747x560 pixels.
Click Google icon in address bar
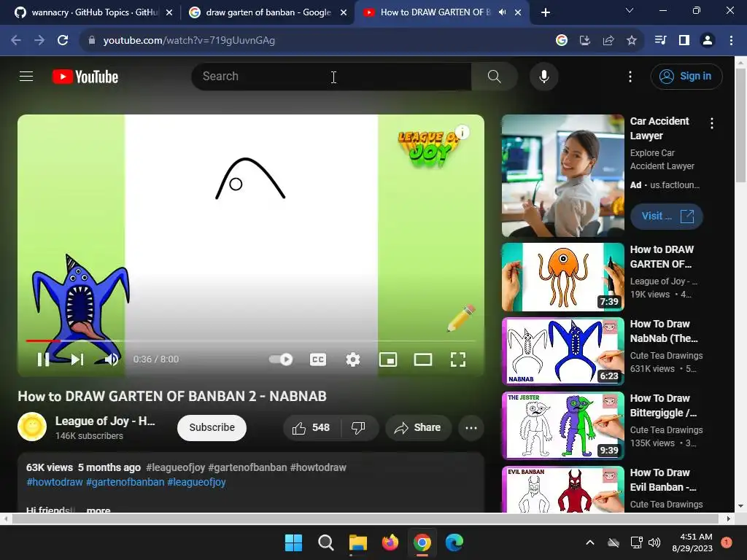[561, 41]
